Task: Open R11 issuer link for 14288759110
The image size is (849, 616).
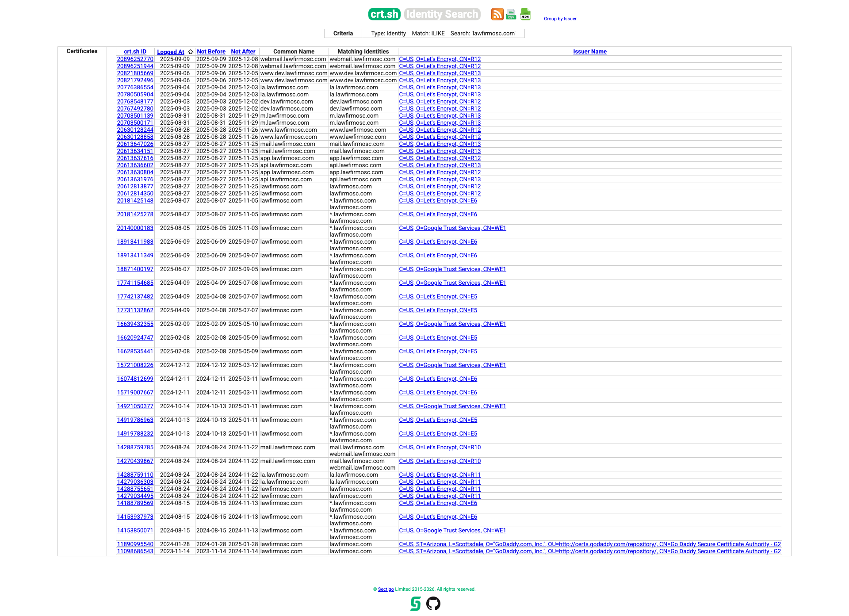Action: (x=440, y=474)
